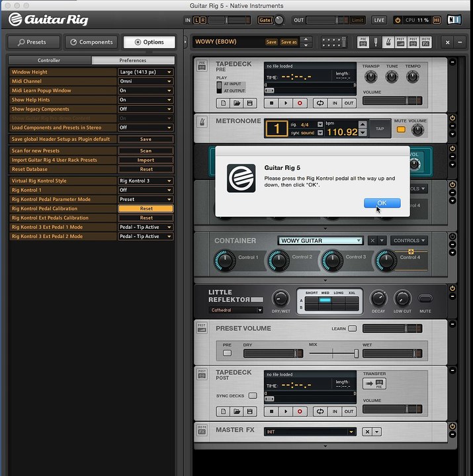Show Master FX via toolbar MSTR icon
The image size is (473, 476).
[x=425, y=42]
